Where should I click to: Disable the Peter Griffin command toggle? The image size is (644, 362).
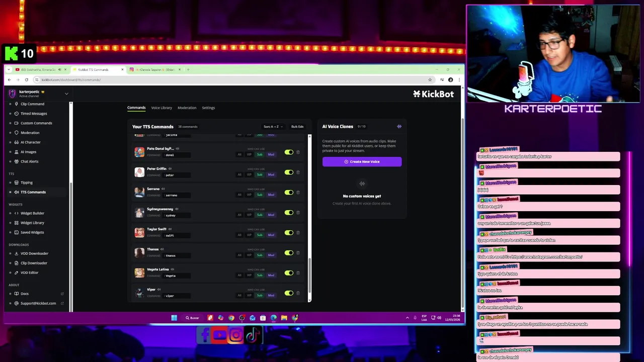pos(289,172)
